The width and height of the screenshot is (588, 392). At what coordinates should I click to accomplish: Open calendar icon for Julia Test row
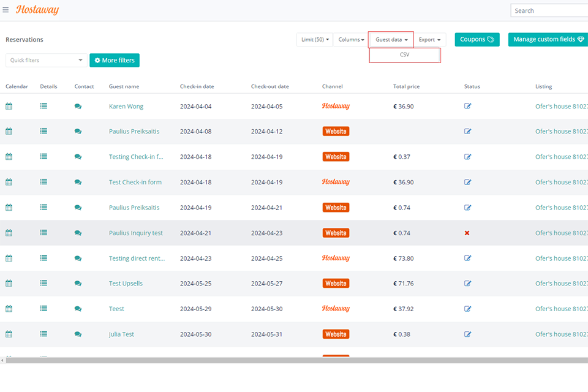(x=9, y=334)
